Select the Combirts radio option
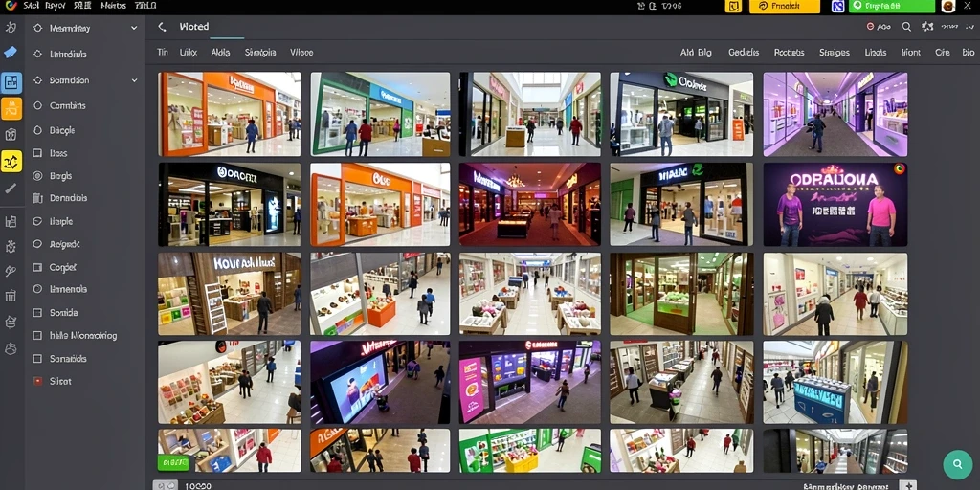This screenshot has height=490, width=980. [x=37, y=105]
